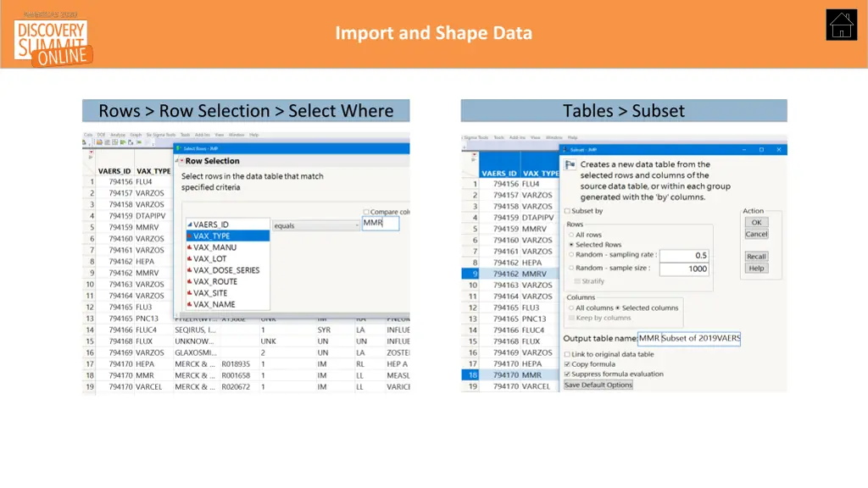Click the Output table name input field

pos(690,339)
